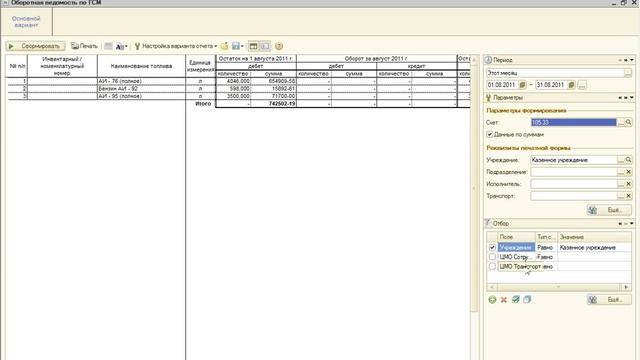Screen dimensions: 640x360
Task: Open the font size 'A' dropdown in toolbar
Action: pyautogui.click(x=121, y=47)
